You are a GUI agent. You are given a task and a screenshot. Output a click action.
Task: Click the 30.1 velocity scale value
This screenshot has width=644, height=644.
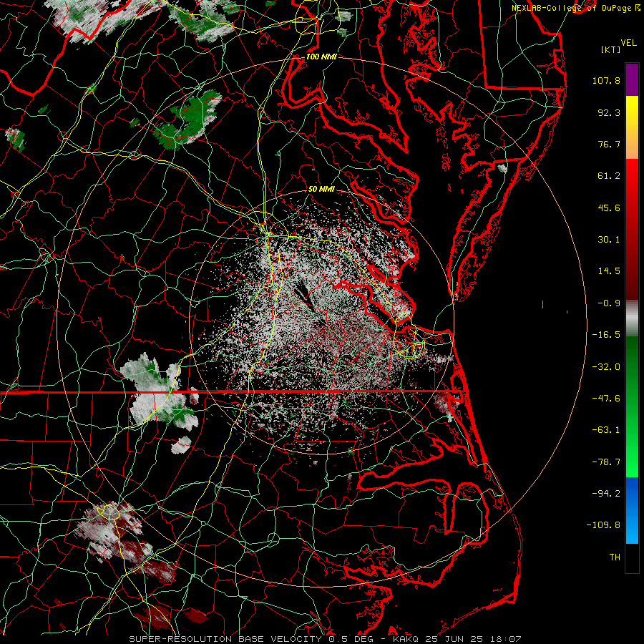[609, 240]
